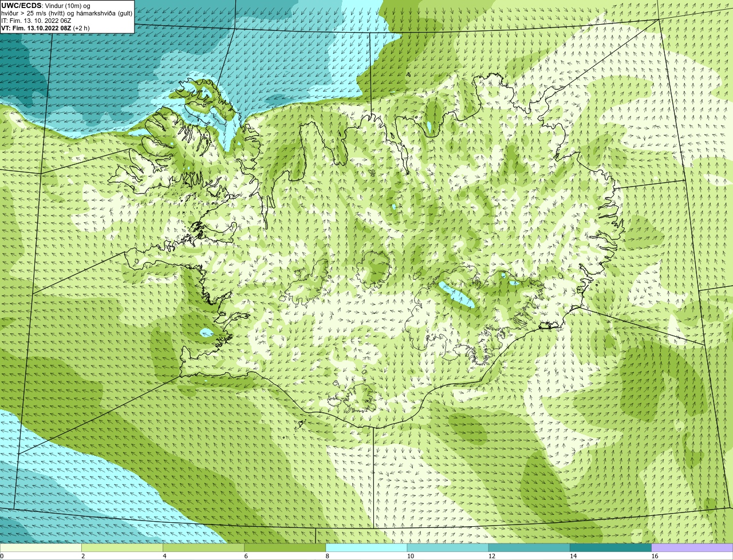Click the legend scale label "0"
Screen dimensions: 733x560
(x=2, y=556)
